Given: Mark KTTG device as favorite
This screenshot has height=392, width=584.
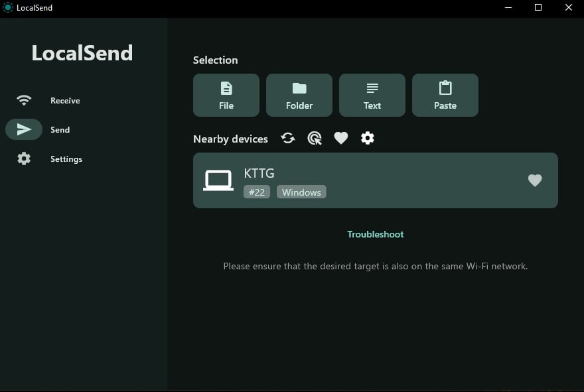Looking at the screenshot, I should [x=535, y=180].
